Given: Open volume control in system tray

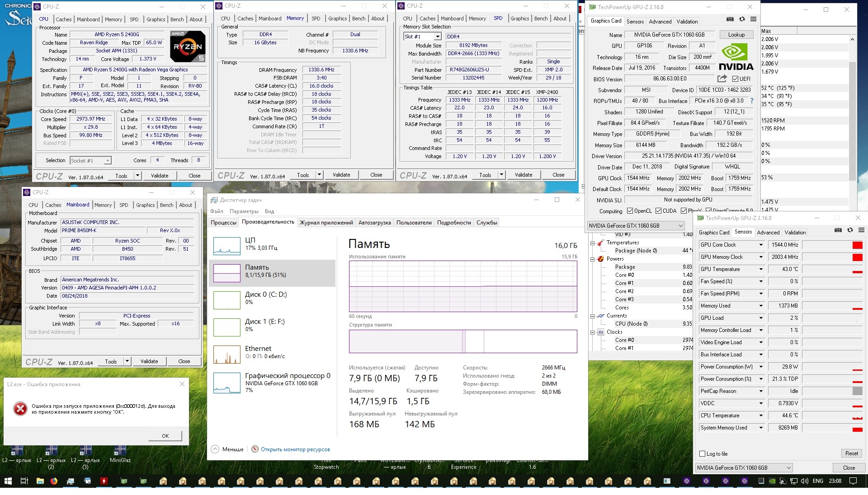Looking at the screenshot, I should coord(805,481).
